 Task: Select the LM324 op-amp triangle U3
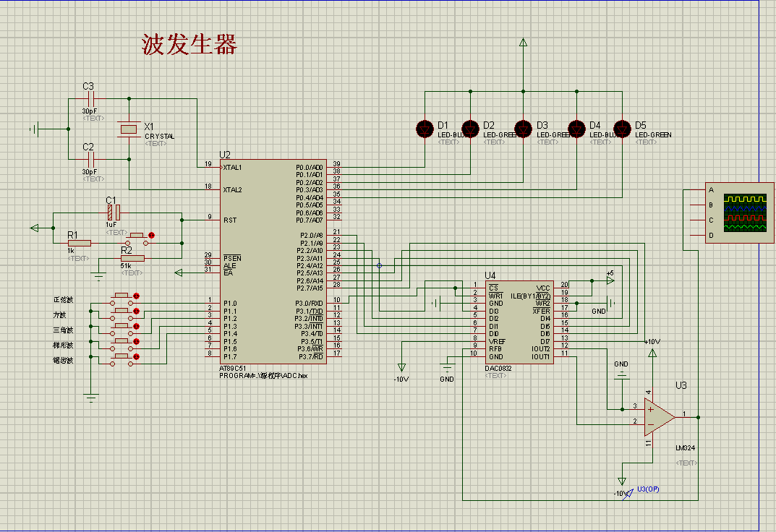659,417
